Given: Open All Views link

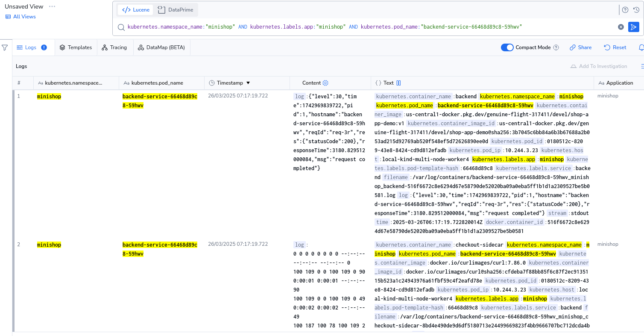Looking at the screenshot, I should point(20,17).
